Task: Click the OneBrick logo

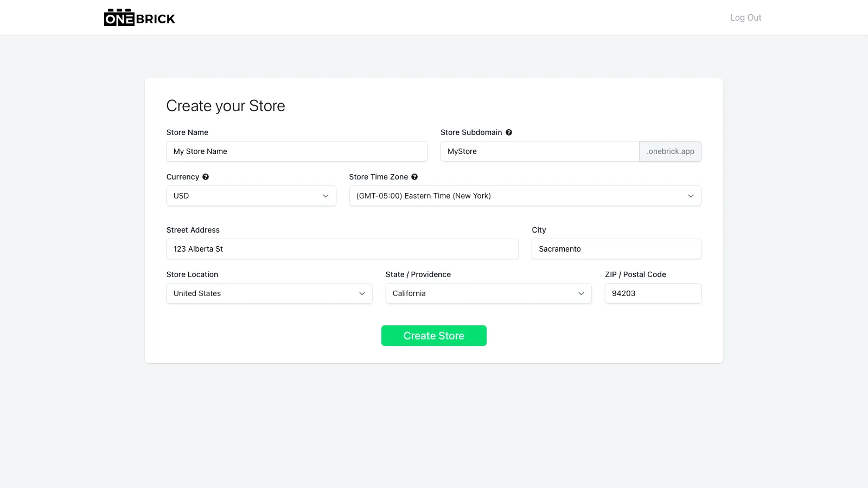Action: (139, 17)
